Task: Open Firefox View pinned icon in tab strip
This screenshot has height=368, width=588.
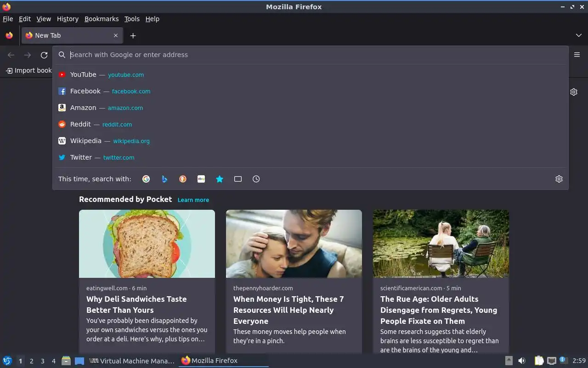Action: coord(9,35)
